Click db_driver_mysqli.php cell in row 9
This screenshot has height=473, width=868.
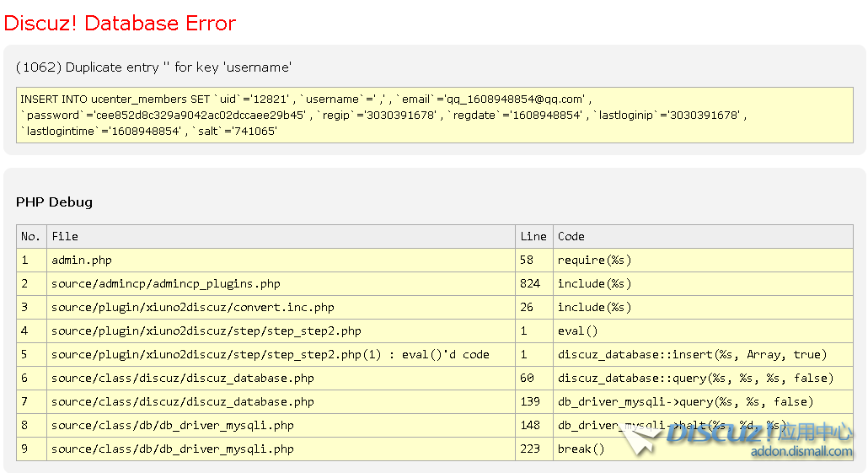pos(281,449)
